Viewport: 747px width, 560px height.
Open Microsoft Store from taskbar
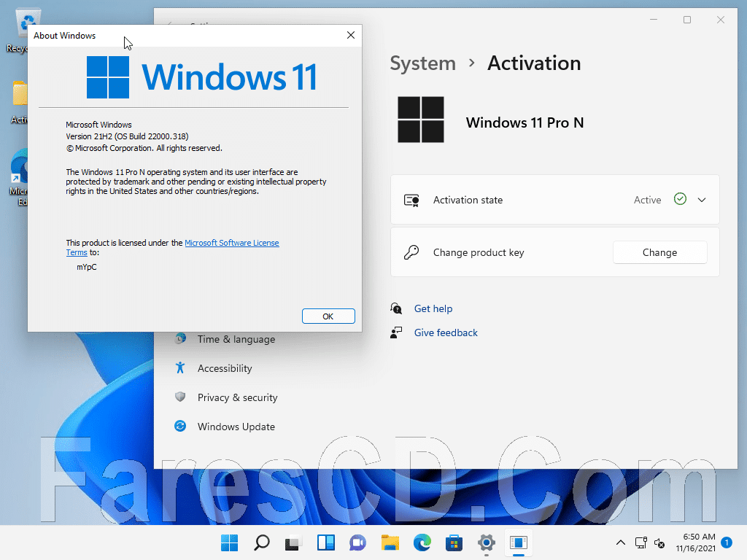tap(454, 542)
